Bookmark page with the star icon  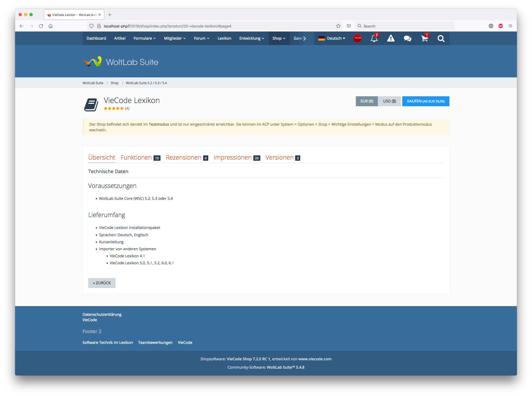click(x=338, y=26)
